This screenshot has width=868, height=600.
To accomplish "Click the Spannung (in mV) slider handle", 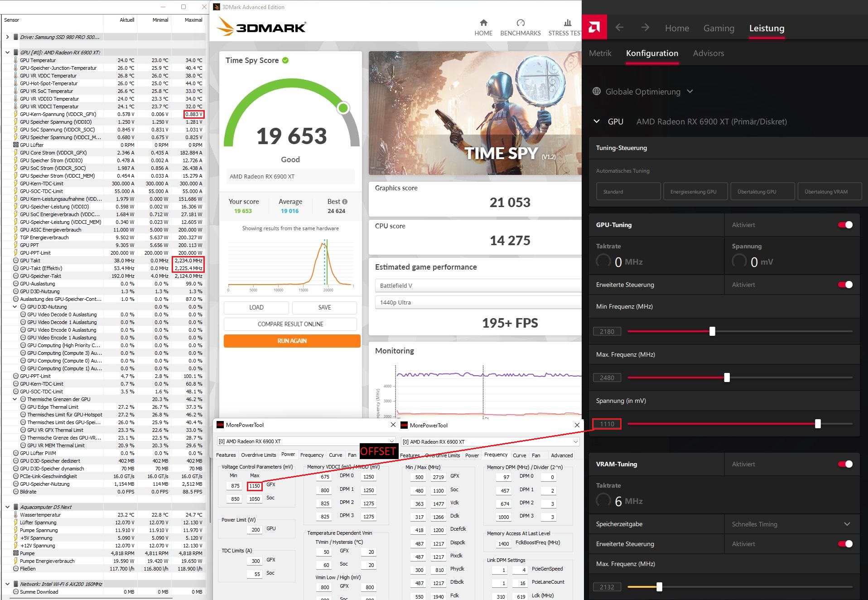I will click(x=818, y=424).
